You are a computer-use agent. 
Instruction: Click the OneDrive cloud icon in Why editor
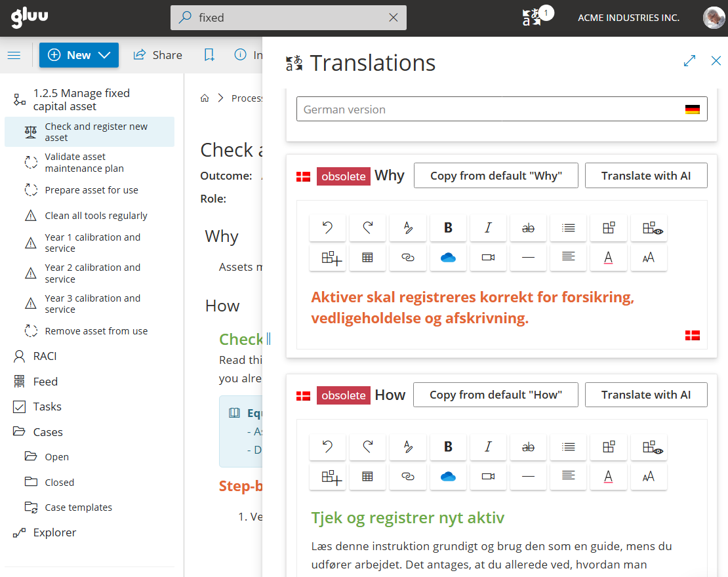(448, 258)
